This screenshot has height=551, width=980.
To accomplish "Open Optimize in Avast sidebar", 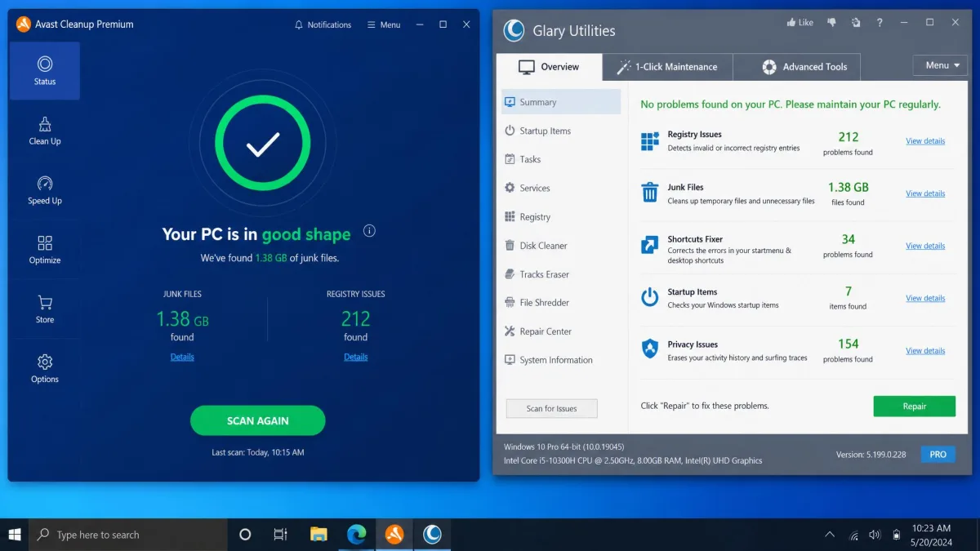I will point(45,250).
